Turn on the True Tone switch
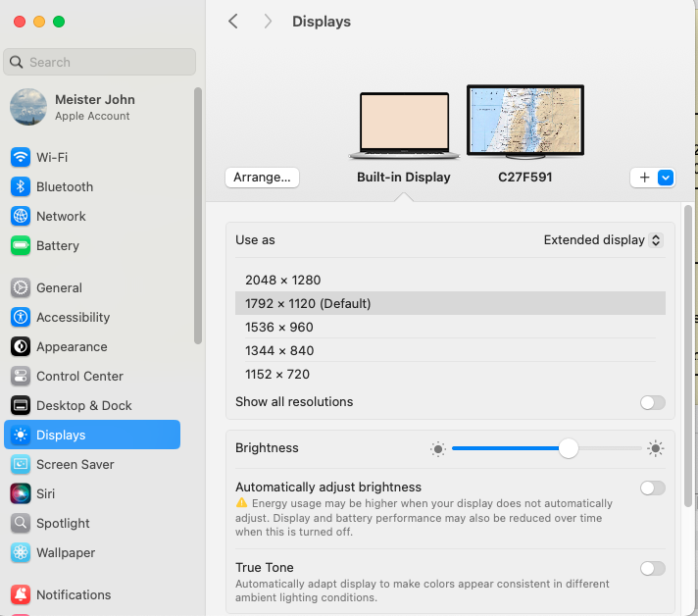 [652, 568]
